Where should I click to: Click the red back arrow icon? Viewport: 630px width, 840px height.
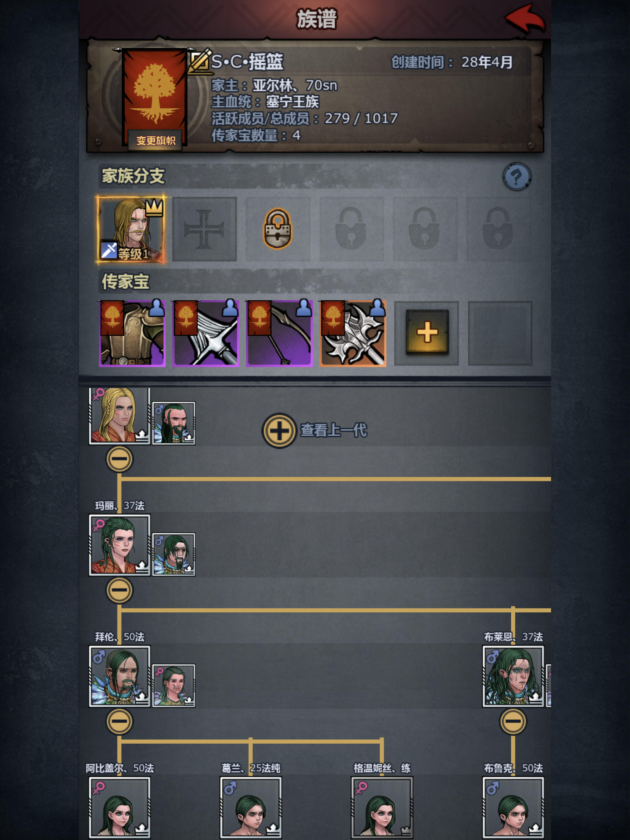(525, 19)
